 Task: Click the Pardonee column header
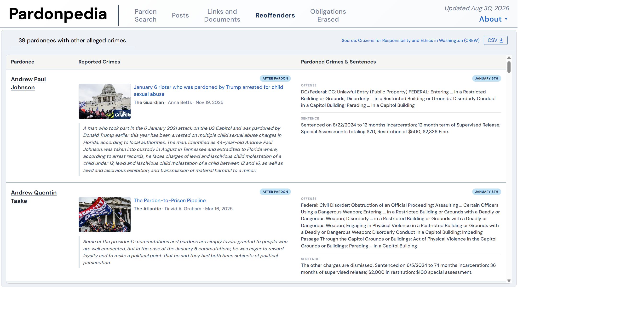tap(23, 62)
